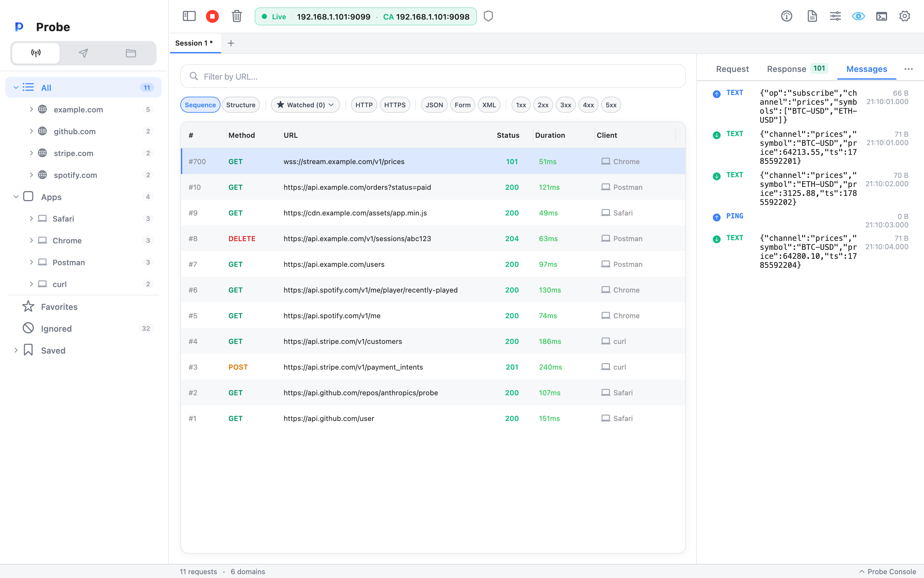This screenshot has width=924, height=578.
Task: Select the capture antenna mode tab
Action: (x=36, y=53)
